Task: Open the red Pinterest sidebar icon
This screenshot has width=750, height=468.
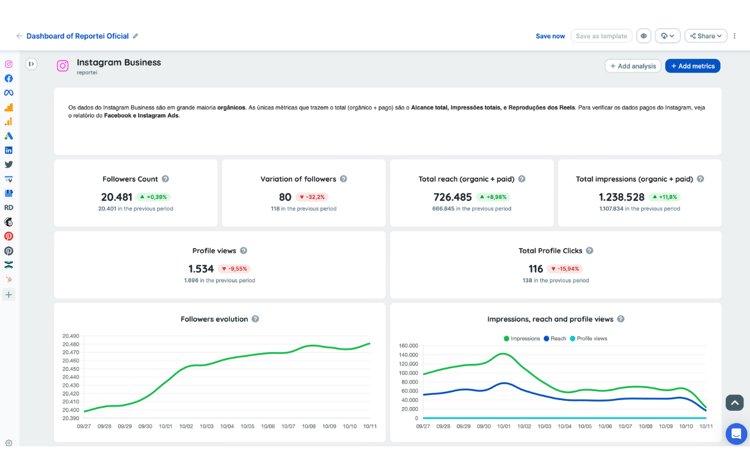Action: pos(9,236)
